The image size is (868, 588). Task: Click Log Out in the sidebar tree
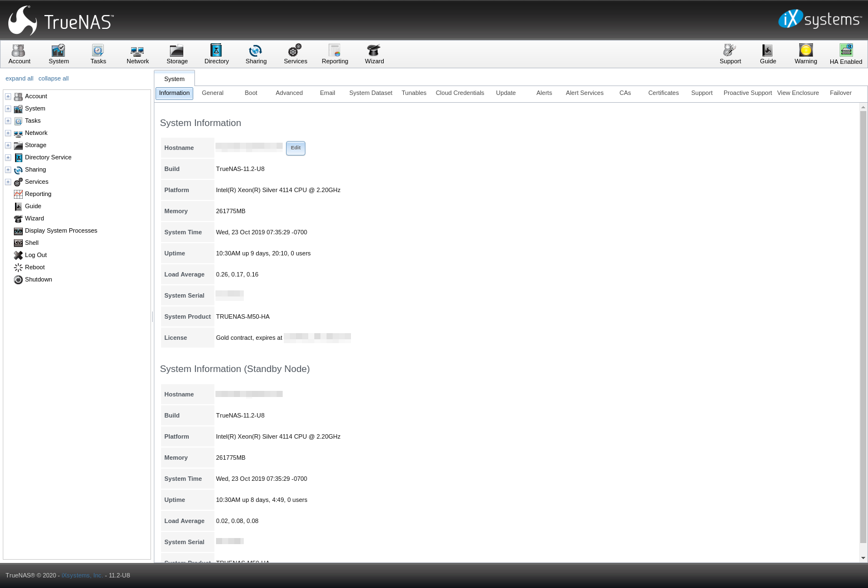(x=36, y=255)
